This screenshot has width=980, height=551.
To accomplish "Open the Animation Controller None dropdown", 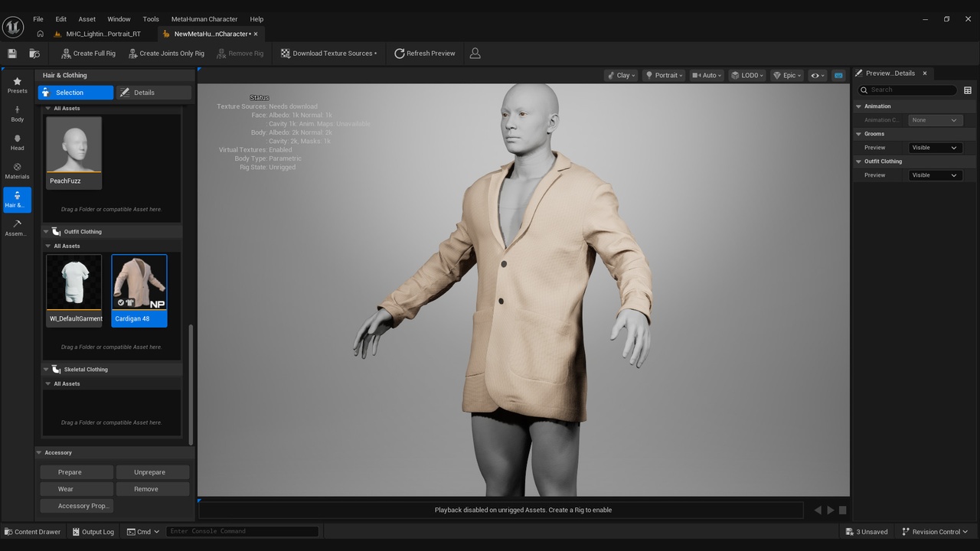I will [x=935, y=120].
